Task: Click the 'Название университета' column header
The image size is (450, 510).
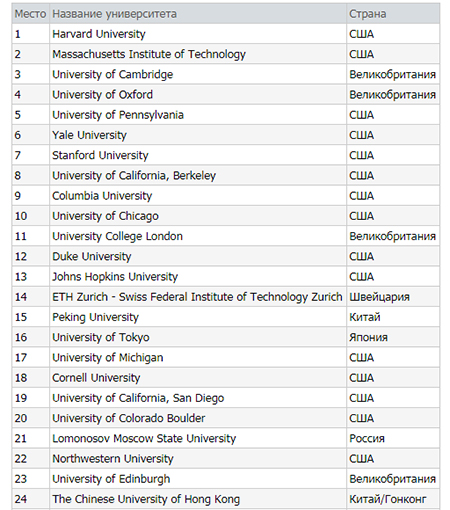Action: click(x=114, y=14)
